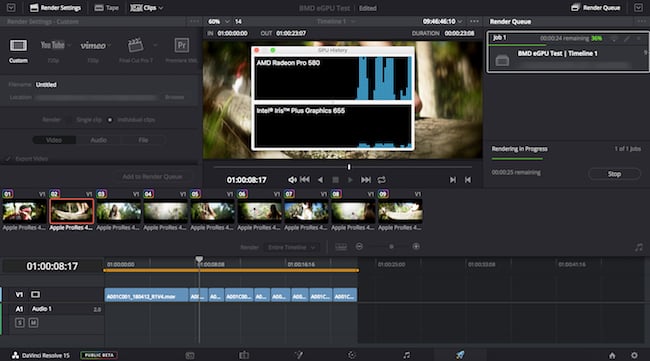Select the Individual clips radio button

coord(110,120)
